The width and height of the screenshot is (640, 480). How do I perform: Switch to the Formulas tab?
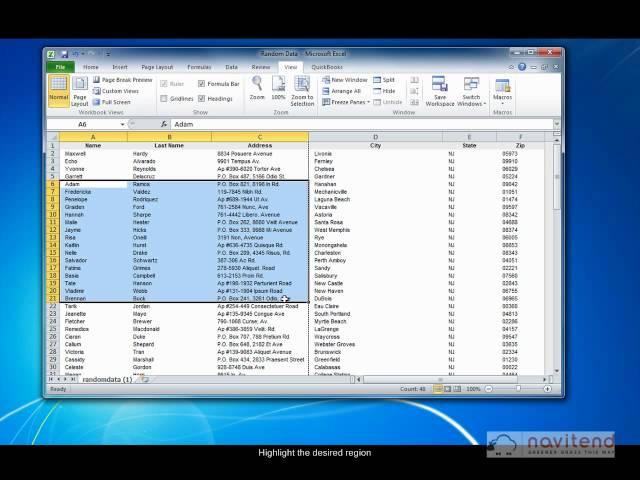pyautogui.click(x=199, y=67)
